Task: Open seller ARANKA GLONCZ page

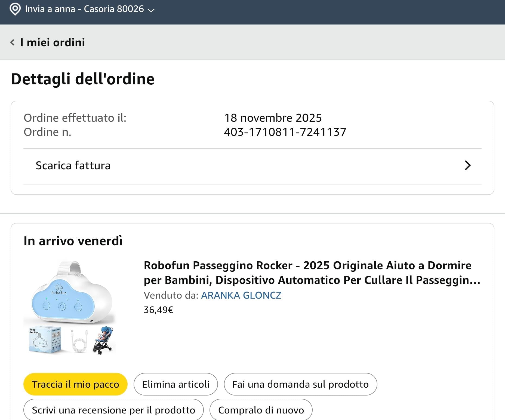Action: click(x=241, y=295)
